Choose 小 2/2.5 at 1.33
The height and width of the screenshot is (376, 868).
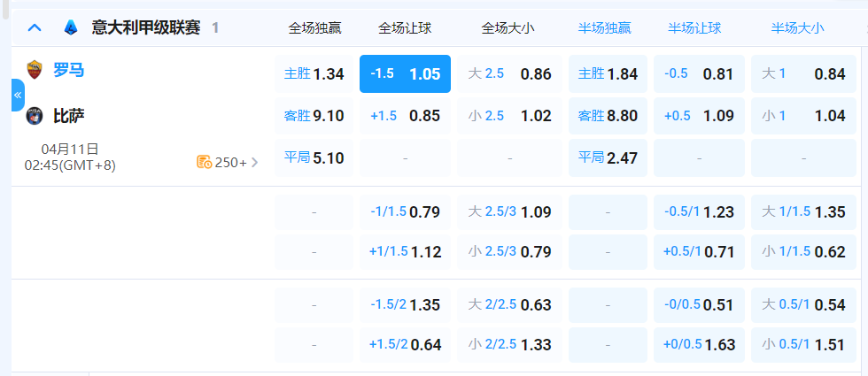point(510,345)
